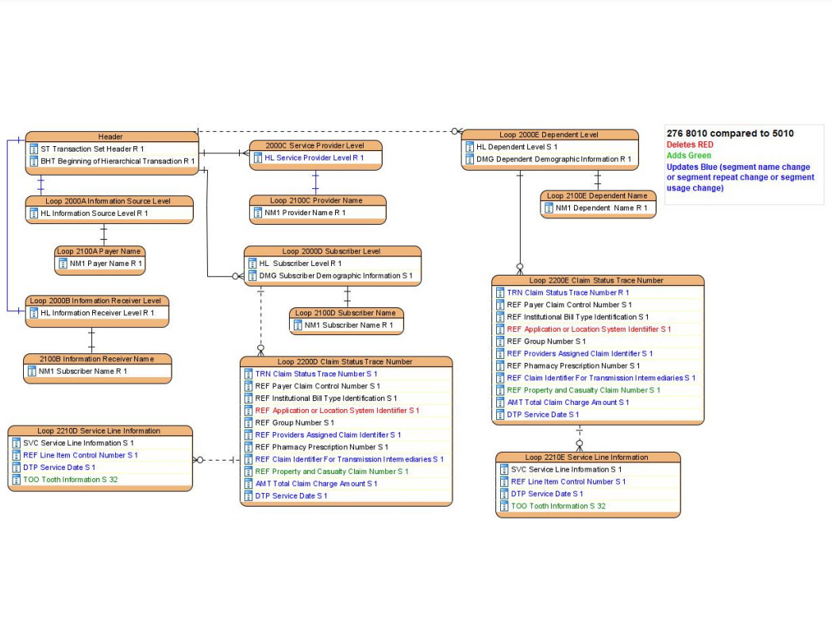This screenshot has width=832, height=644.
Task: Click the icon beside HL Dependent Level
Action: click(469, 147)
